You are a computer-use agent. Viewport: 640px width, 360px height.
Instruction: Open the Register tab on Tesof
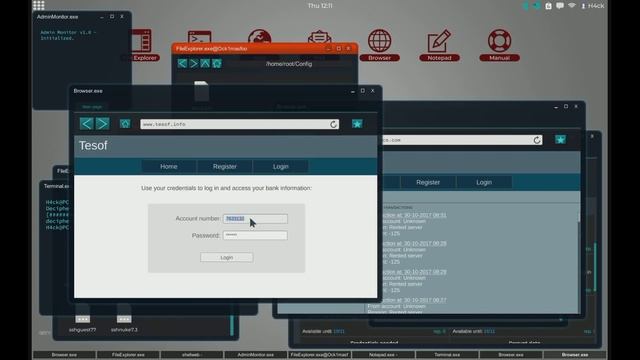pos(224,167)
